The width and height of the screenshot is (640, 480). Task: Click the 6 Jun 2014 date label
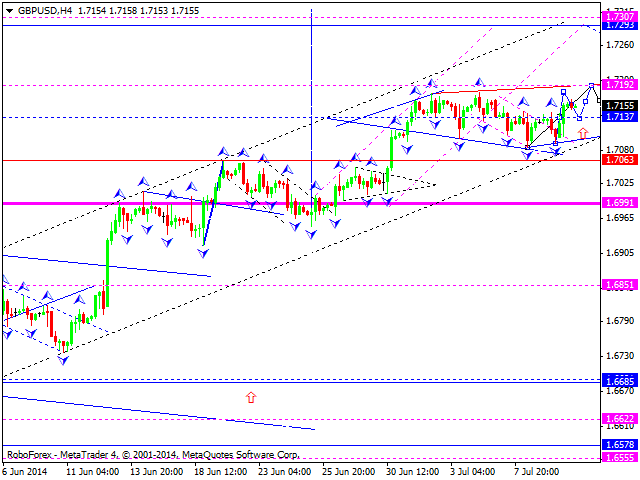25,470
